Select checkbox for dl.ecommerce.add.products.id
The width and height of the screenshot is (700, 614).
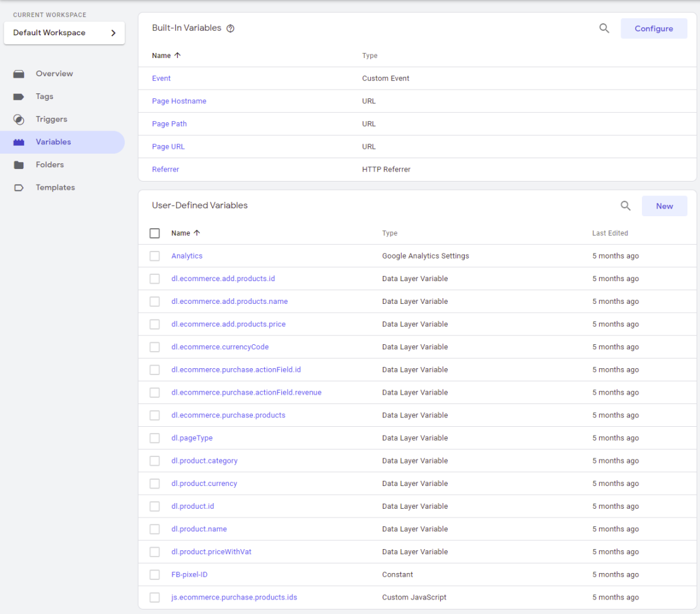click(155, 279)
